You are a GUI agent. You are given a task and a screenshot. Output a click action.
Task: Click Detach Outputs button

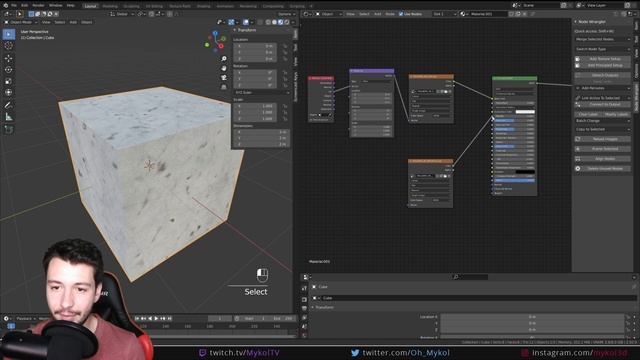click(x=602, y=75)
